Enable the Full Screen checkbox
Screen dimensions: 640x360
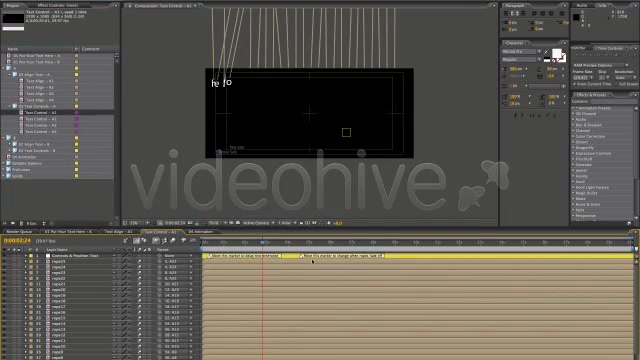pyautogui.click(x=616, y=84)
